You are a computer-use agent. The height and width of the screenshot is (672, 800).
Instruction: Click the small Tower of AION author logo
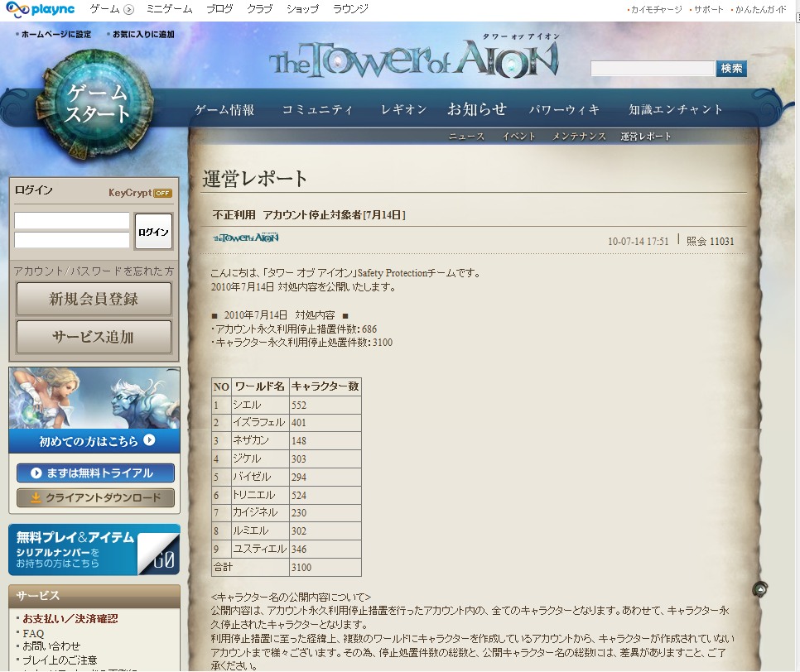tap(246, 238)
